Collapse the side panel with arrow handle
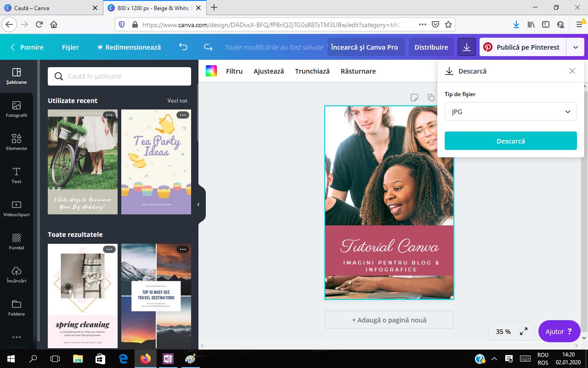The height and width of the screenshot is (368, 588). coord(199,205)
